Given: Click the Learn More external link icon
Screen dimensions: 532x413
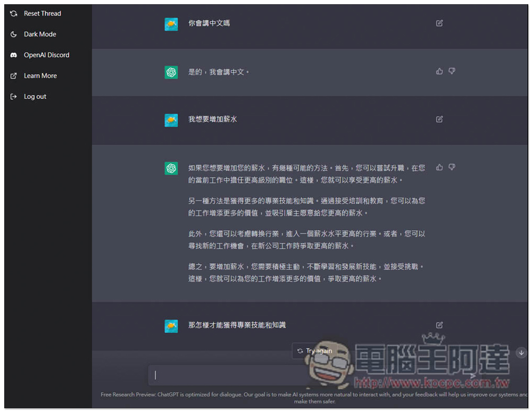Looking at the screenshot, I should pyautogui.click(x=14, y=75).
